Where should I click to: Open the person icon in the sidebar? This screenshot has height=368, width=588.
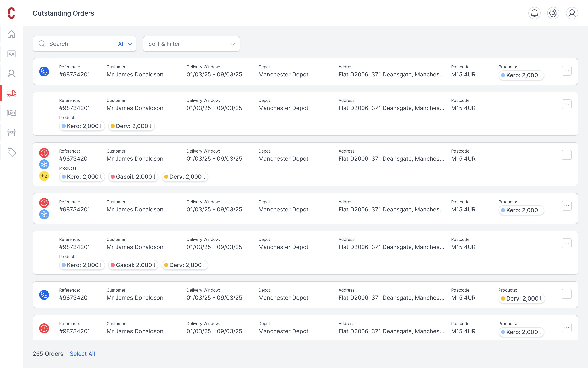point(11,74)
